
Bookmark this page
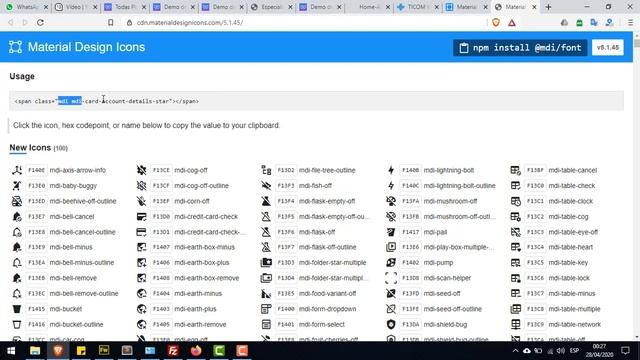point(111,22)
